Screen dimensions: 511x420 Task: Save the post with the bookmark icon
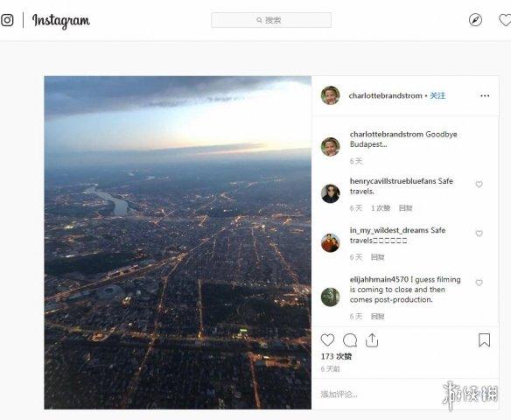484,340
